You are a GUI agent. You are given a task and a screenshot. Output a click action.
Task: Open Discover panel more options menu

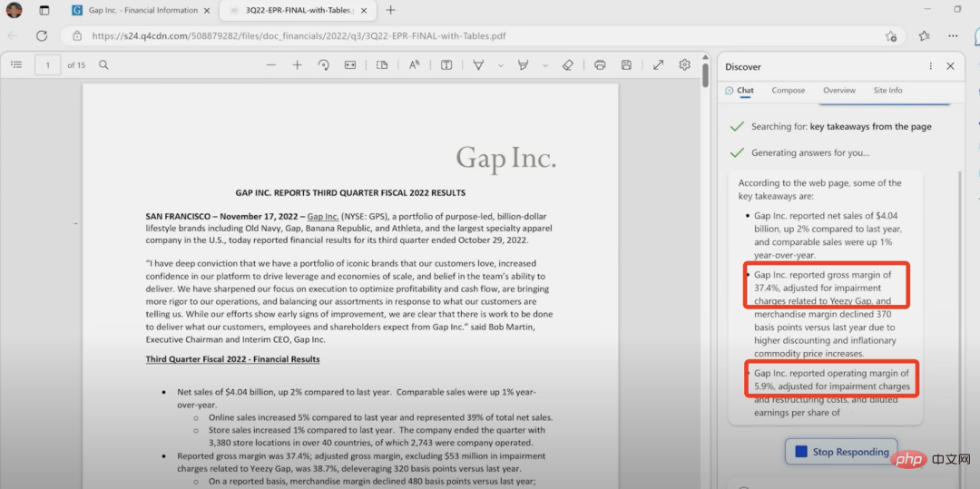(x=930, y=66)
